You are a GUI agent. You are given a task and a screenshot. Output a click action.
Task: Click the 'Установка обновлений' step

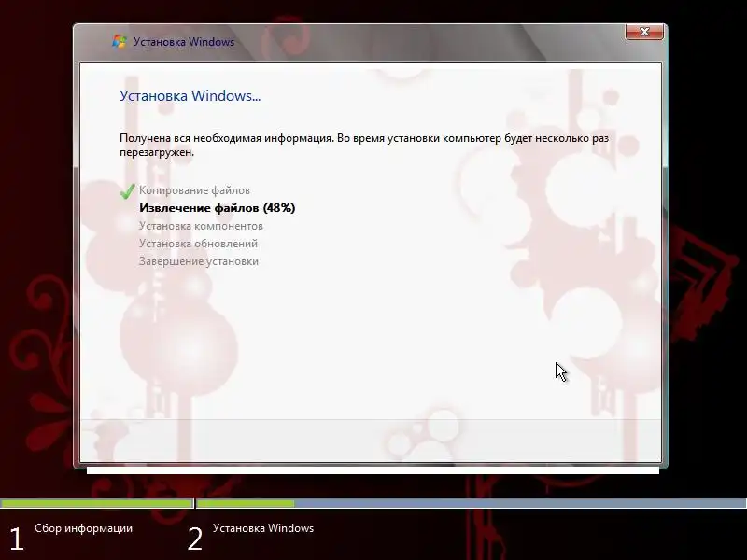198,244
